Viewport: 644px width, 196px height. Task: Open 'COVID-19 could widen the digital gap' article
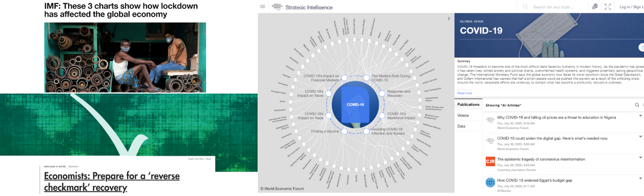[552, 138]
